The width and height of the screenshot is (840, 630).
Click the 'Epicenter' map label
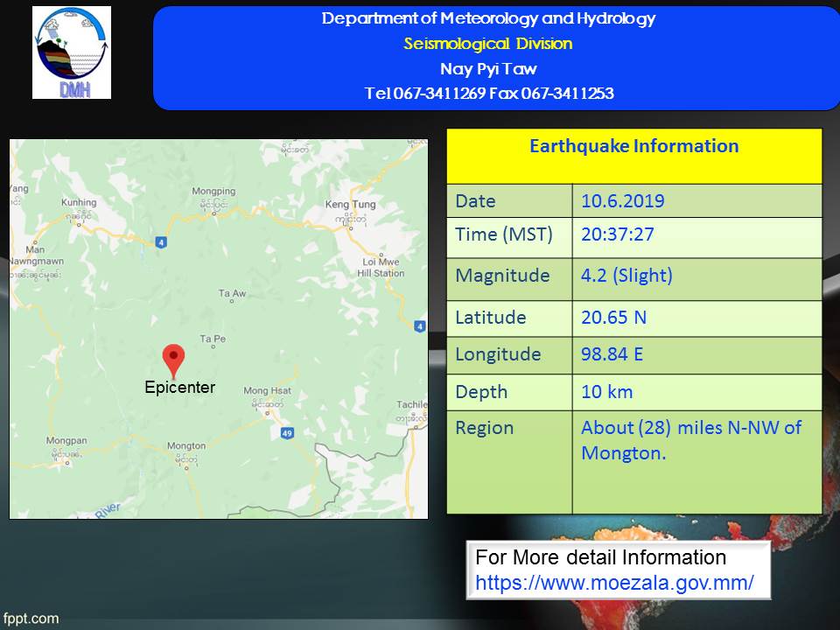click(x=180, y=388)
